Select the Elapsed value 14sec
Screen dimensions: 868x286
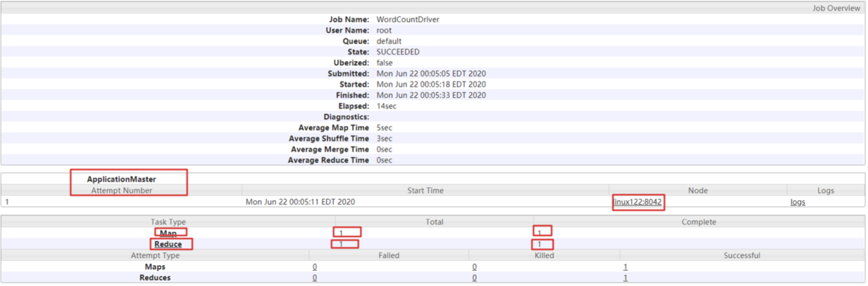pos(386,106)
